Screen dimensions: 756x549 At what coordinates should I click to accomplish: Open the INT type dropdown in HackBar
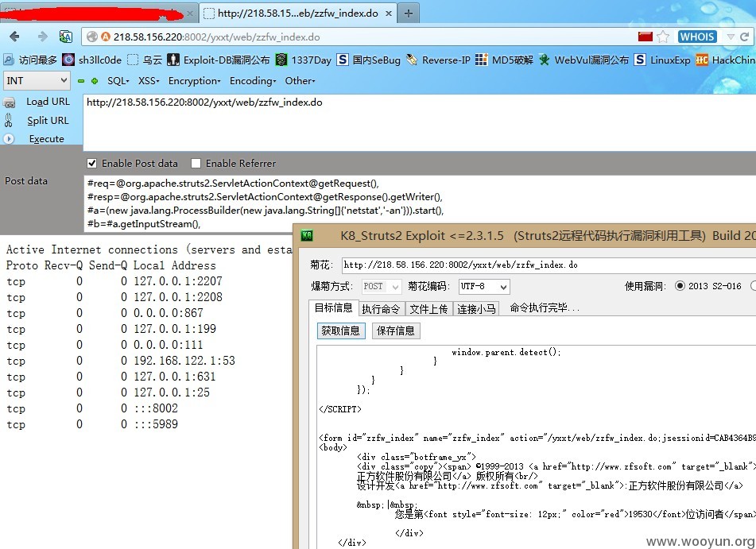point(37,80)
